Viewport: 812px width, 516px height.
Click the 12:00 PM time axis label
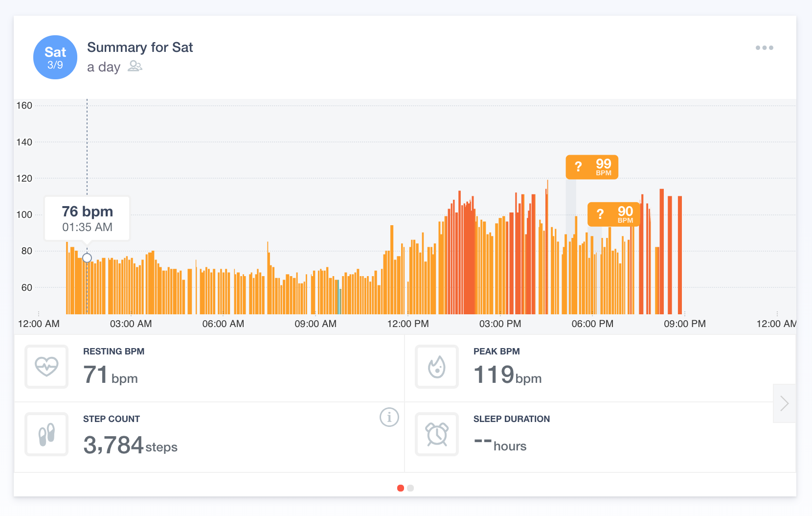pyautogui.click(x=407, y=324)
